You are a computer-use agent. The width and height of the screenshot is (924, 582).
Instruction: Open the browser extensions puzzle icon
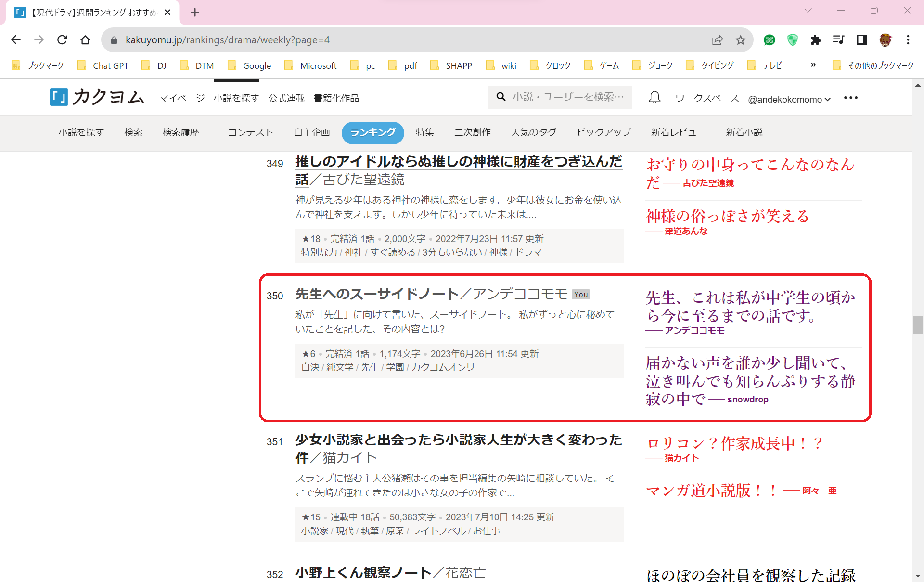pyautogui.click(x=815, y=40)
